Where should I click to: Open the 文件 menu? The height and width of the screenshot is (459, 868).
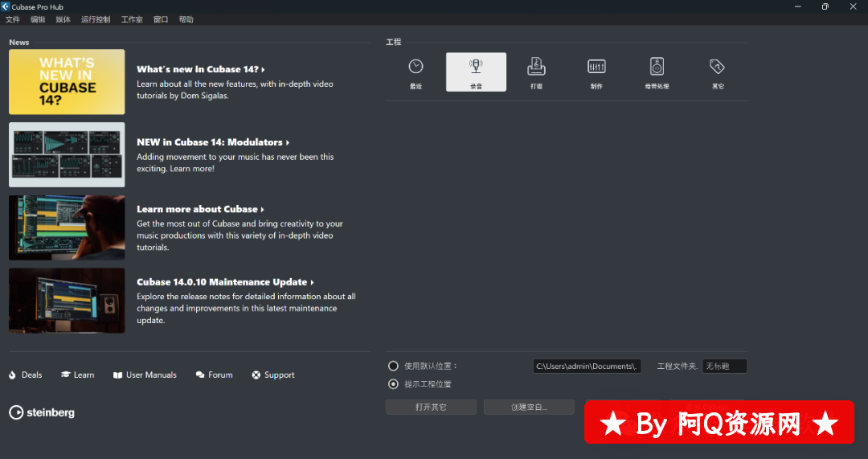click(13, 19)
